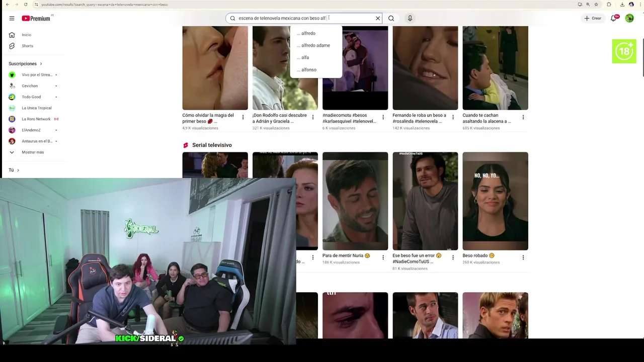Select suggestion 'alfredo adame'
Viewport: 644px width, 362px height.
316,45
